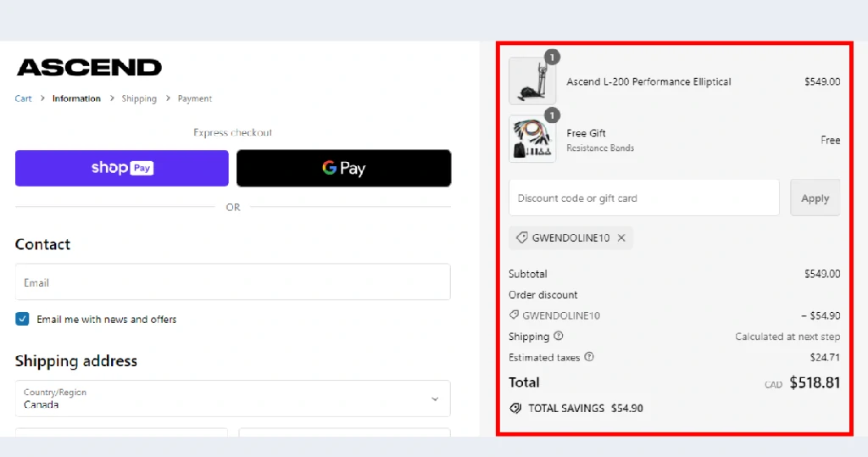Open the Resistance Bands free gift thumbnail
The height and width of the screenshot is (457, 868).
point(532,139)
